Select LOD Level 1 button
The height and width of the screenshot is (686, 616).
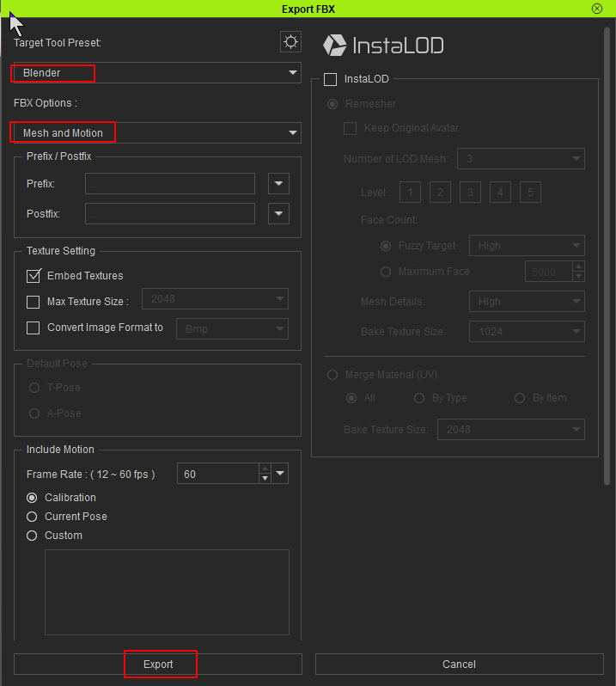tap(410, 192)
